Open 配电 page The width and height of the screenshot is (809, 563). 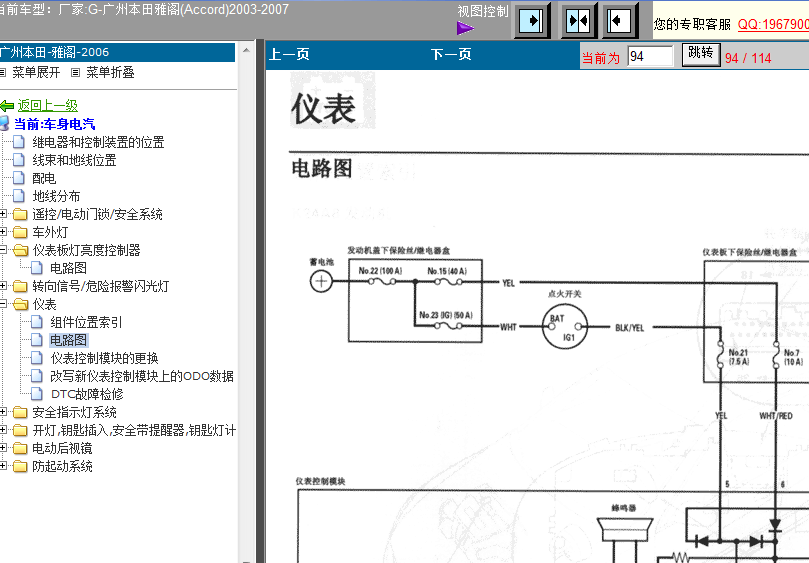pos(44,179)
